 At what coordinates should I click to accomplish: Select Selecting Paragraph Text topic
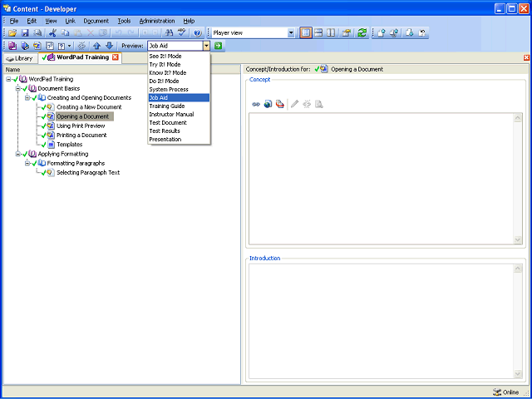click(88, 173)
